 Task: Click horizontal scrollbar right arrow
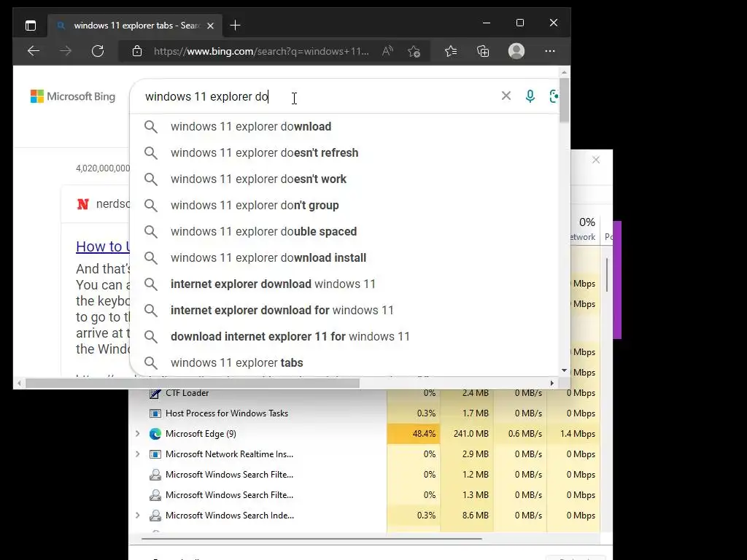click(x=551, y=383)
